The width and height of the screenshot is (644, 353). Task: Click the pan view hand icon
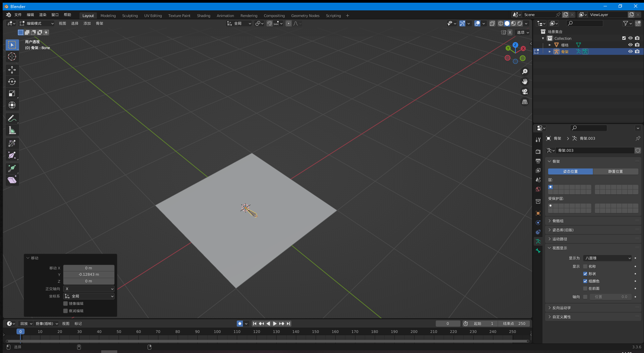coord(525,82)
